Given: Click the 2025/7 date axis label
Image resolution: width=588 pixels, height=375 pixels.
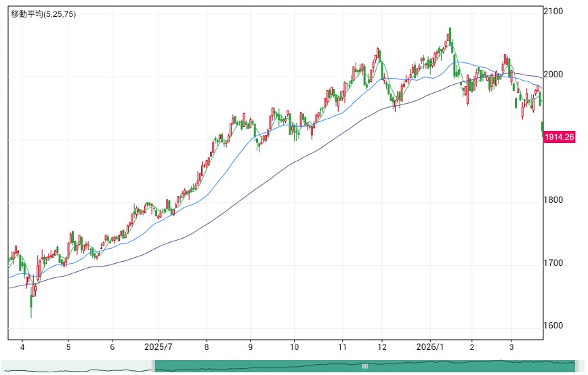Looking at the screenshot, I should pyautogui.click(x=159, y=347).
